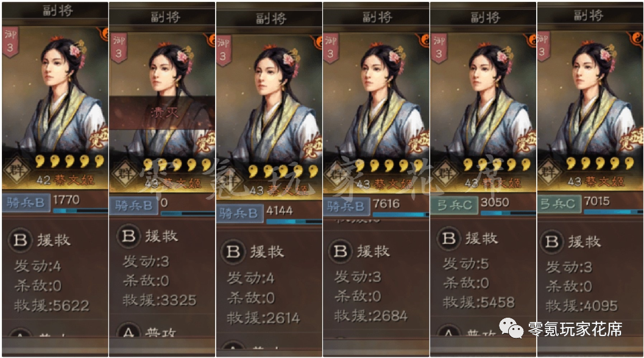Click the troop bar under 4144
Screen dimensions: 644x358
tap(294, 221)
